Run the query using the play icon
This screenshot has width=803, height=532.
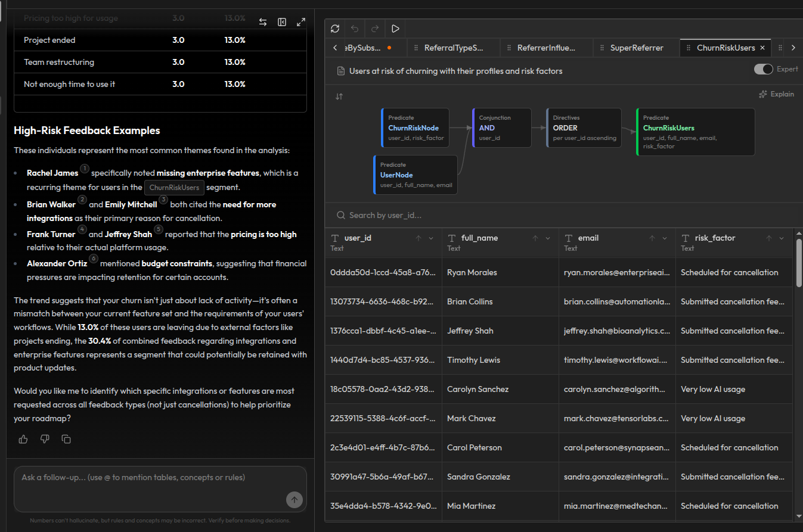395,28
